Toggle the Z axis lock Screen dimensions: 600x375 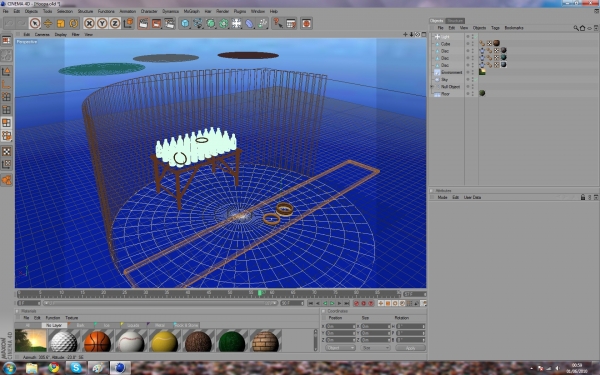point(115,23)
